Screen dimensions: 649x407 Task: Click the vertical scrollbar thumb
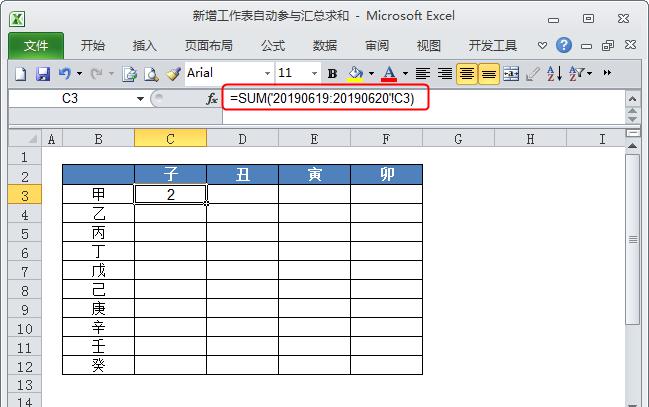click(633, 239)
